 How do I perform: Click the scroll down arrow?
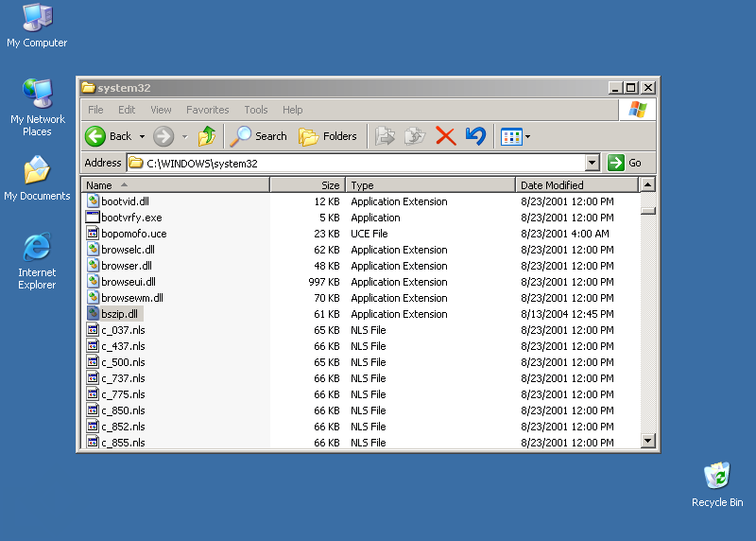[x=648, y=440]
